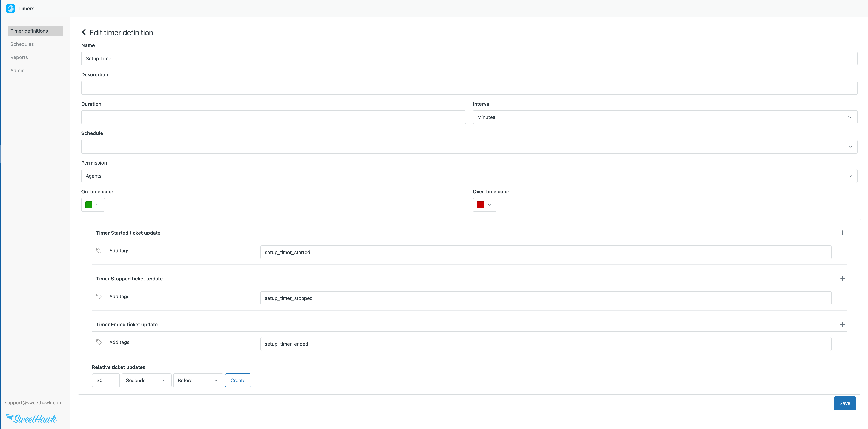Select Schedules in the sidebar
Viewport: 868px width, 429px height.
click(x=22, y=44)
